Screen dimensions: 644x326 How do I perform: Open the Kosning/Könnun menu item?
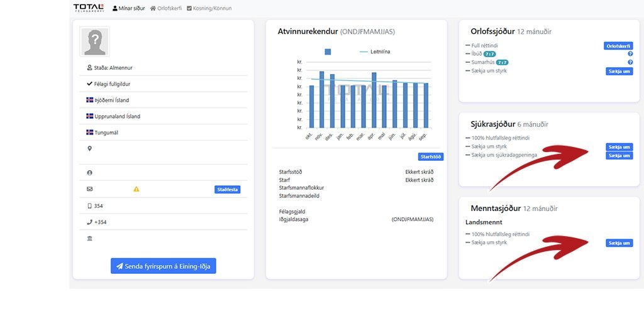pyautogui.click(x=209, y=8)
